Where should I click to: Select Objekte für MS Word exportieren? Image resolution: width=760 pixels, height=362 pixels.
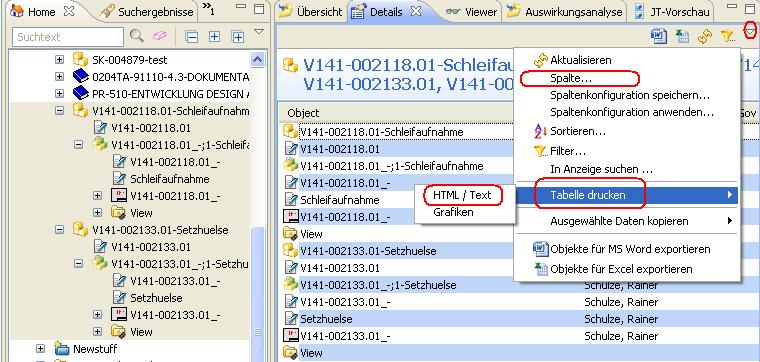(x=631, y=250)
